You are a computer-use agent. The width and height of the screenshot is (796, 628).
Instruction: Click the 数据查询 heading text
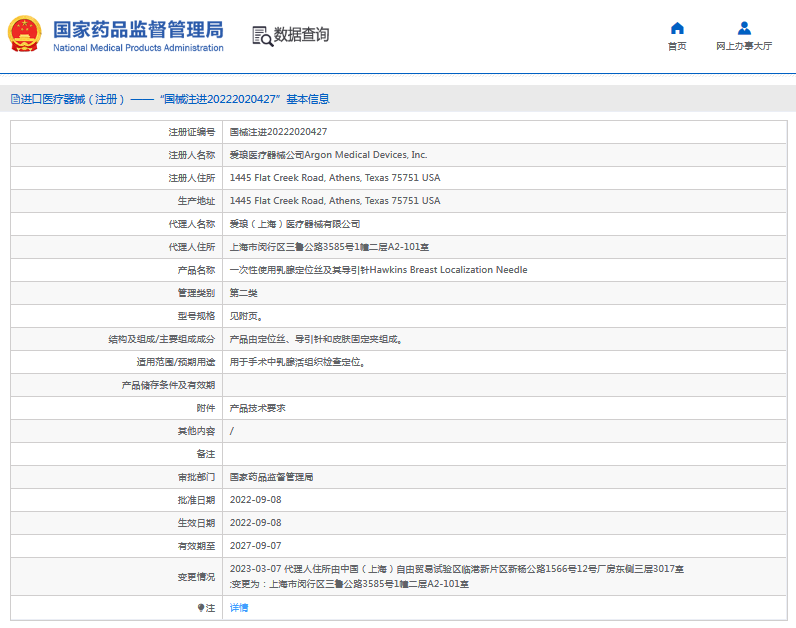tap(302, 35)
